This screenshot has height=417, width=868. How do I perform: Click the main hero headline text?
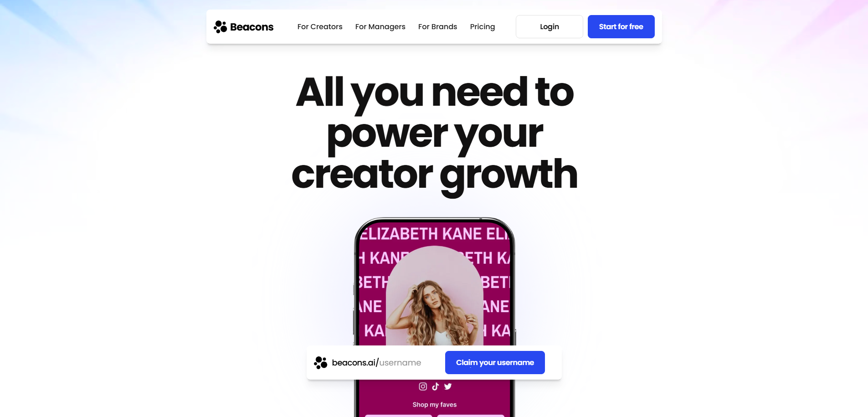click(x=435, y=133)
